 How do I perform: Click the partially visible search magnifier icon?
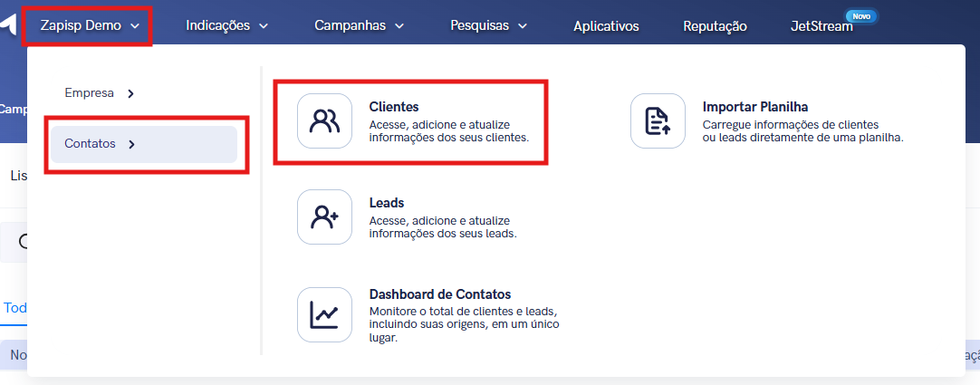(22, 242)
